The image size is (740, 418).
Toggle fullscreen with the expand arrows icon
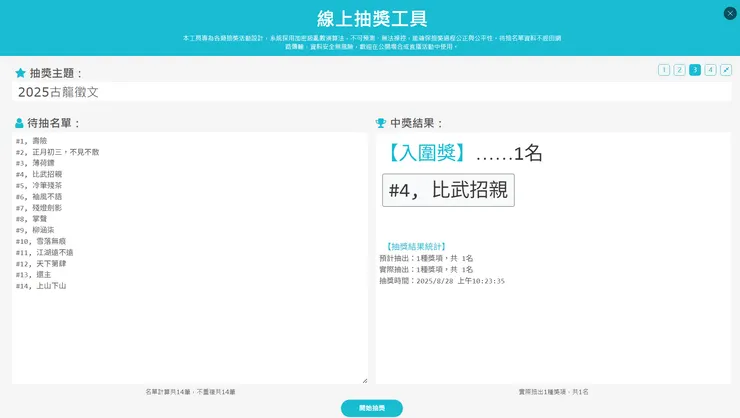pyautogui.click(x=726, y=70)
